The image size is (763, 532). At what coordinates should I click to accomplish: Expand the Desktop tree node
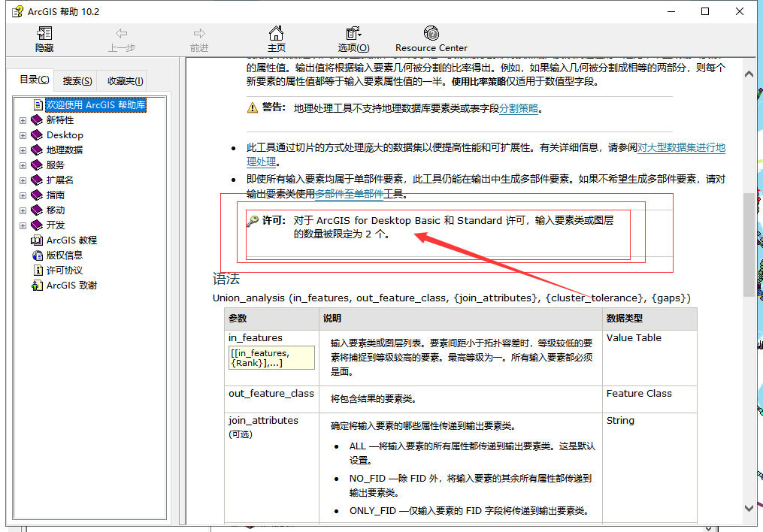click(23, 135)
